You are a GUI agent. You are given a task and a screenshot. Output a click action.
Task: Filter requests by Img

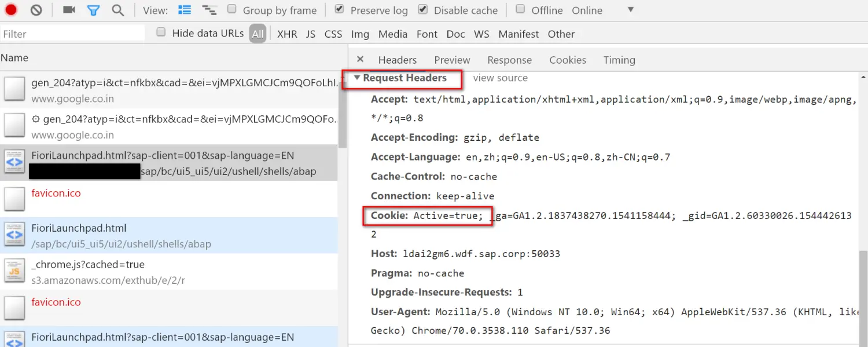coord(360,34)
